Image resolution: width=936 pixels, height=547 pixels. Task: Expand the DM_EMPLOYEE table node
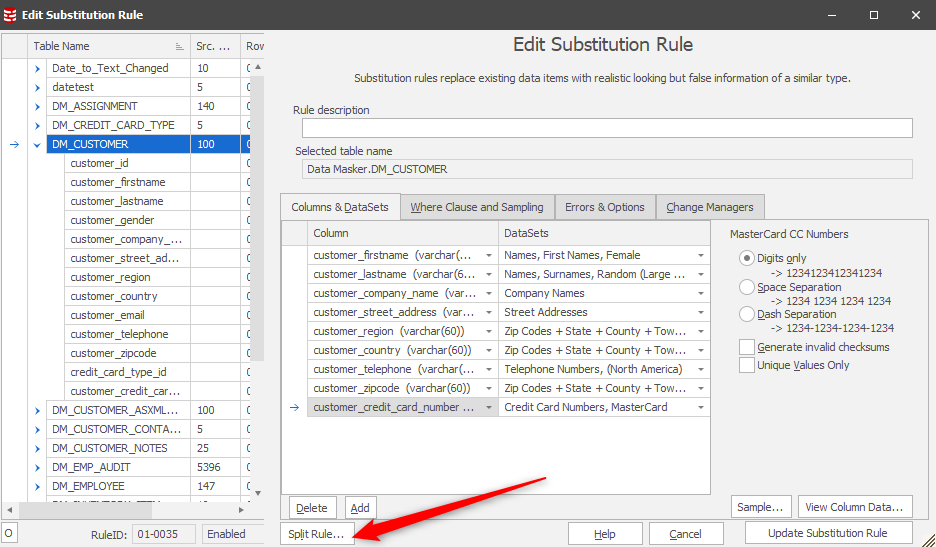[38, 486]
